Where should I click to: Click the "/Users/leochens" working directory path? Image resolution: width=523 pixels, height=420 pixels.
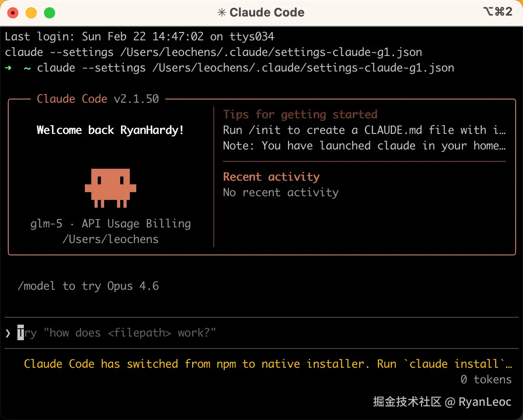(111, 239)
